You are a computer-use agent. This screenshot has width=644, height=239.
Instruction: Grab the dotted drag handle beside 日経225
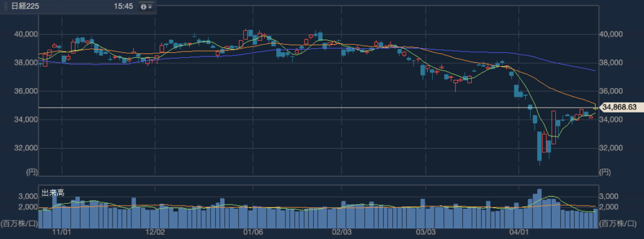6,7
